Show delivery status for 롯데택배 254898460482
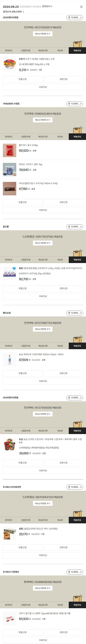Image resolution: width=86 pixels, height=644 pixels. (43, 588)
